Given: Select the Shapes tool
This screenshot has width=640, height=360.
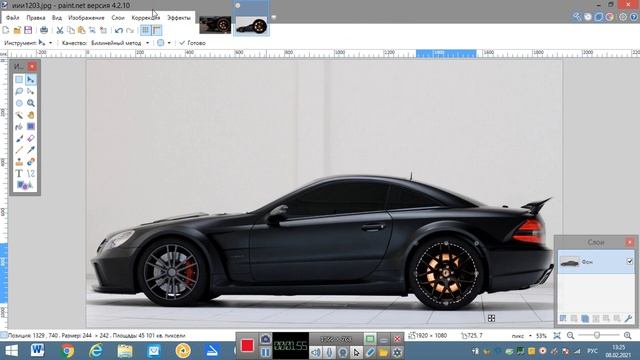Looking at the screenshot, I should tap(24, 186).
